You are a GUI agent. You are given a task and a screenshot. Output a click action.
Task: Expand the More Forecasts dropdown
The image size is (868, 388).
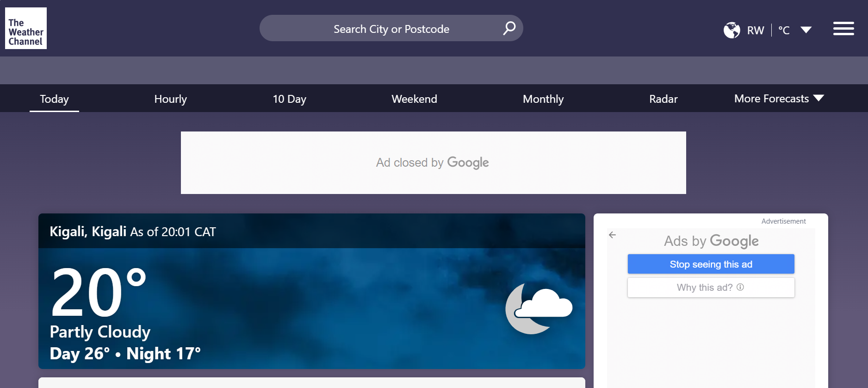[x=779, y=99]
